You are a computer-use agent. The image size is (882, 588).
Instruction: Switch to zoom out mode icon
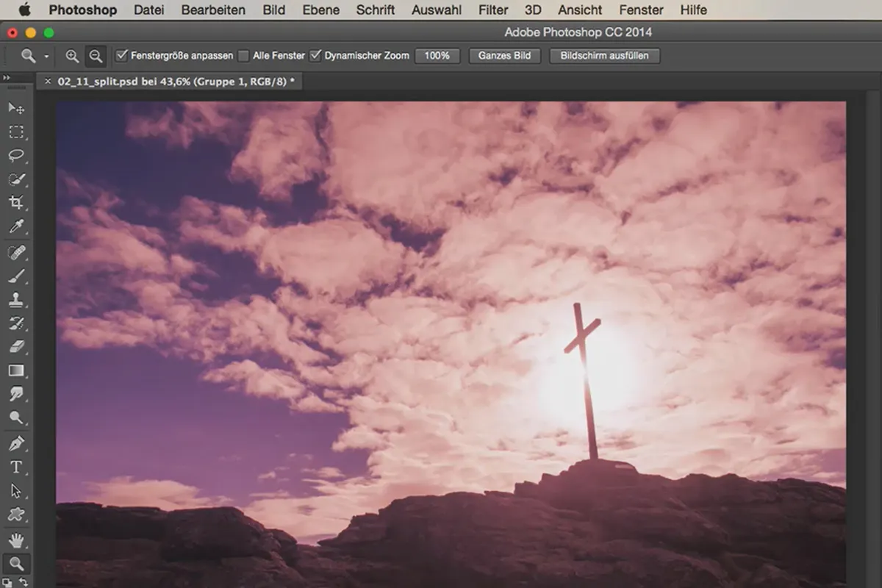96,56
